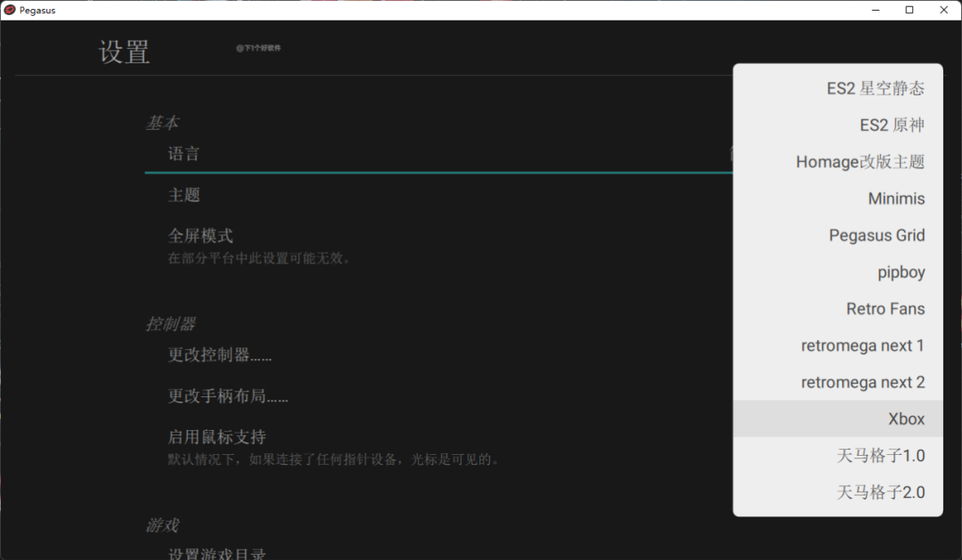Select the "retromega next 1" theme
962x560 pixels.
863,345
